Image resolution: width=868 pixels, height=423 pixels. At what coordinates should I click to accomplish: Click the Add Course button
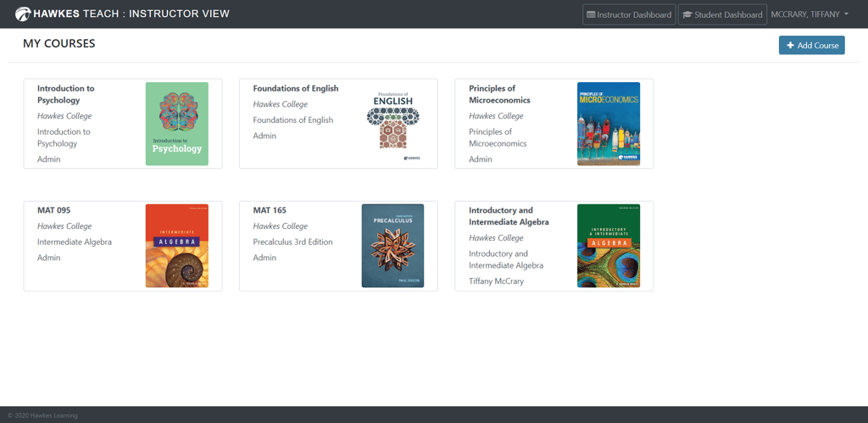(x=811, y=45)
